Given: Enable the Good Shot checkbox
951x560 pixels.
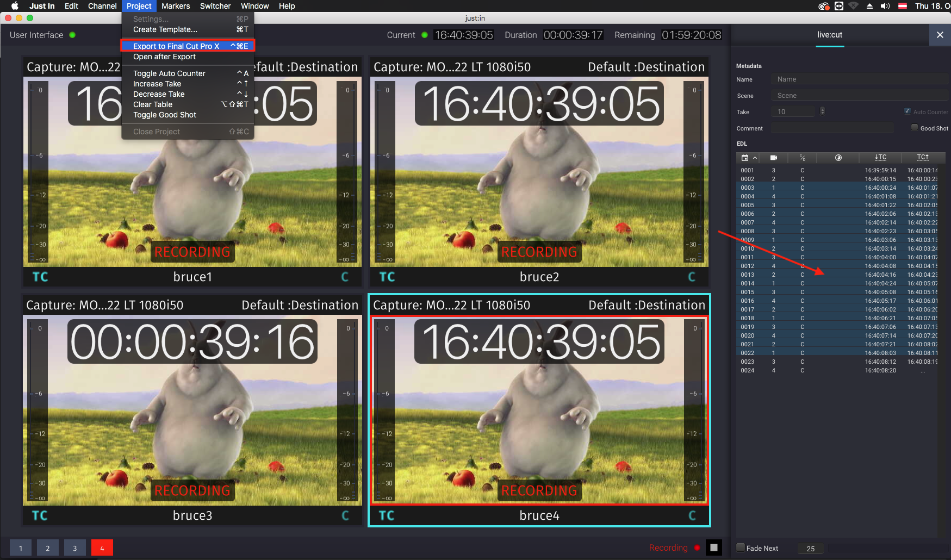Looking at the screenshot, I should coord(915,127).
